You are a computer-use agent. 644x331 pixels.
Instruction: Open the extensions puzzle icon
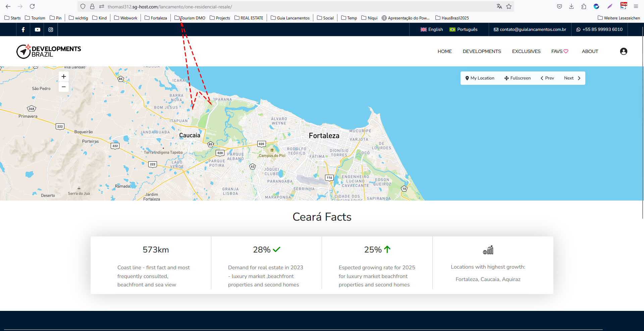click(584, 6)
